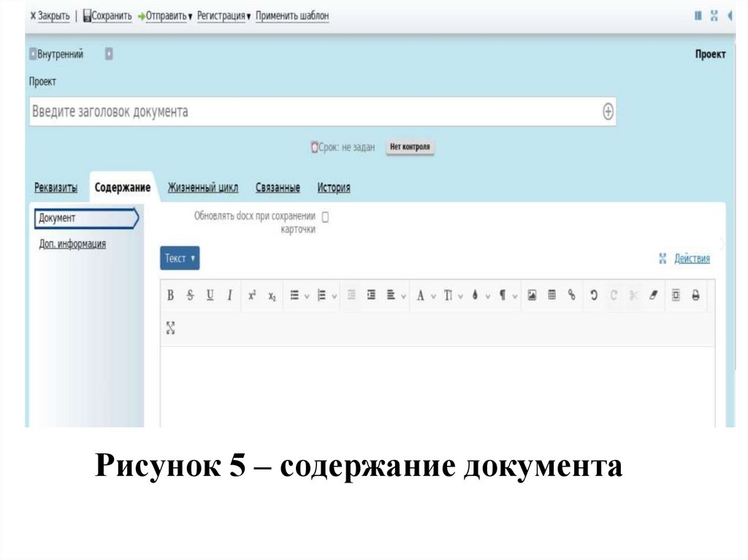
Task: Choose font family with A icon
Action: 420,295
